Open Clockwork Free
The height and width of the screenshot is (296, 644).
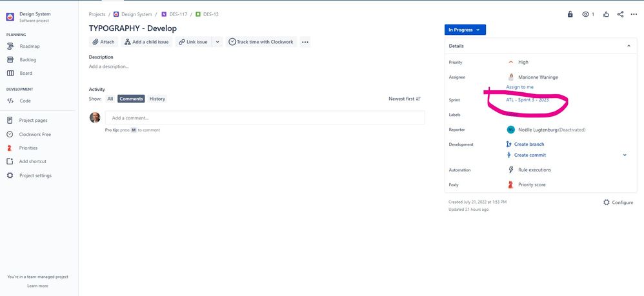point(35,134)
